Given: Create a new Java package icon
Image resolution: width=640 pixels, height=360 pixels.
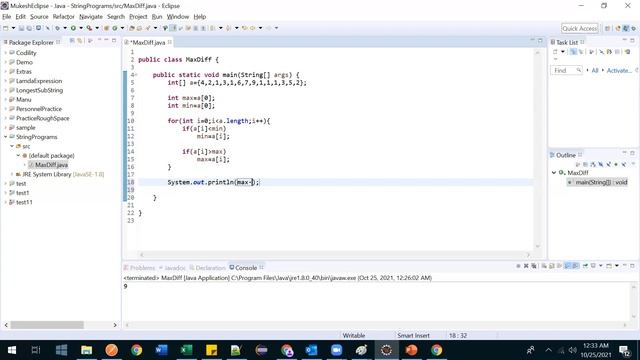Looking at the screenshot, I should [x=106, y=28].
